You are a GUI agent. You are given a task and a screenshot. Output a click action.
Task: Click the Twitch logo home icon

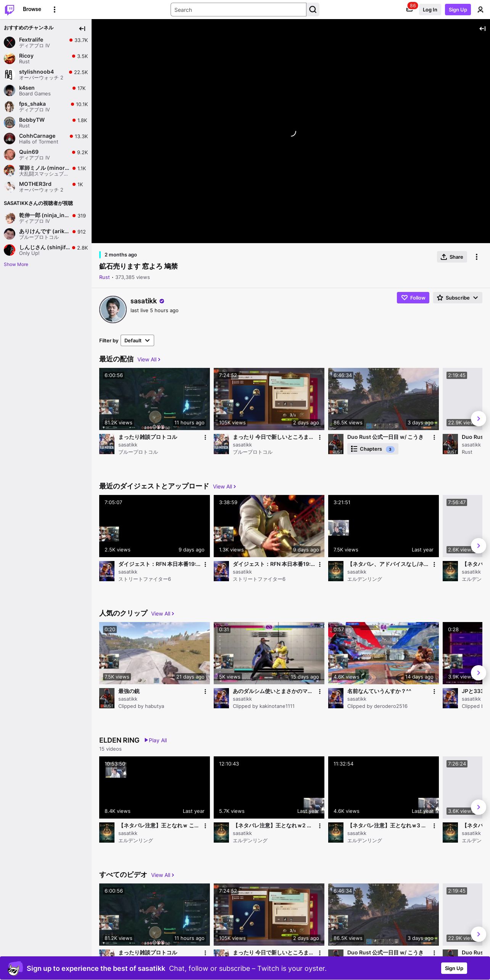coord(10,10)
